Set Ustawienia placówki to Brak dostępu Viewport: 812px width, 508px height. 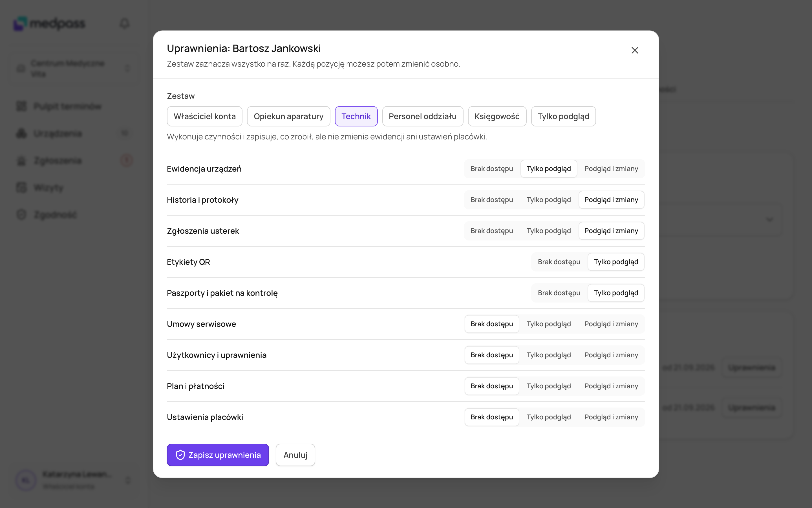[491, 417]
